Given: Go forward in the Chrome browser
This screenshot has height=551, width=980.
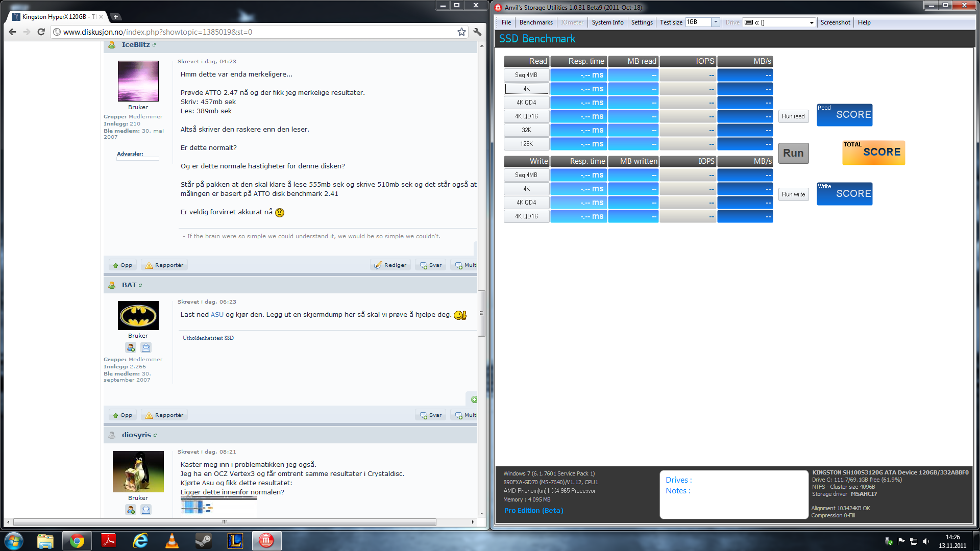Looking at the screenshot, I should click(27, 32).
